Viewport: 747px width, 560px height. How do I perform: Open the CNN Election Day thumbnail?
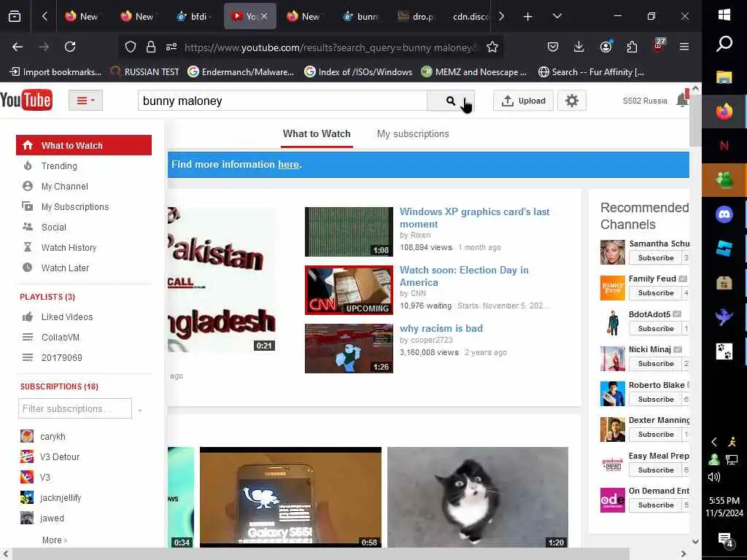point(349,290)
